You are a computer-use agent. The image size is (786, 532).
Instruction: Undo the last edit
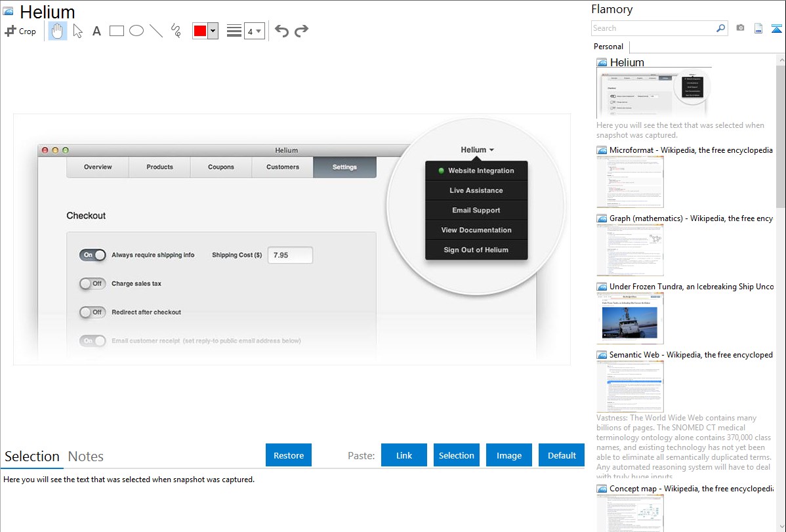coord(281,31)
